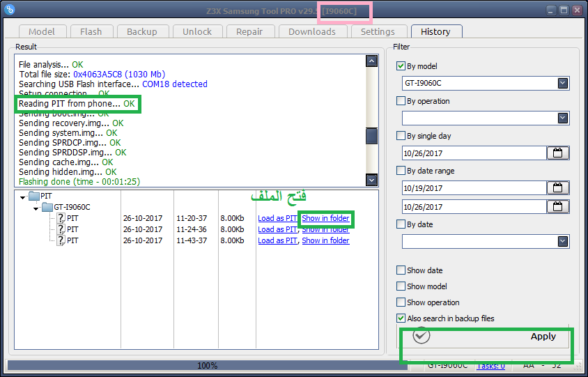This screenshot has width=588, height=377.
Task: Click 'Total file size' log line
Action: (x=92, y=75)
